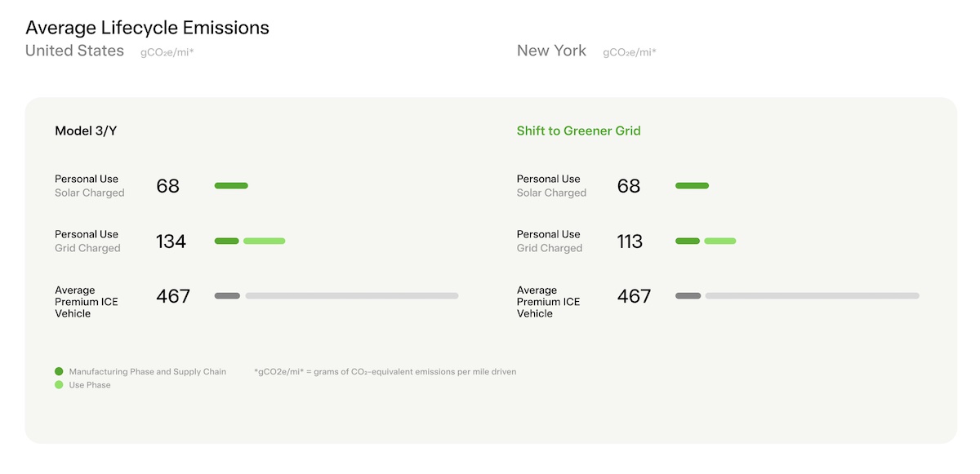Click the green bar next to 68 under Shift to Greener Grid

point(692,186)
